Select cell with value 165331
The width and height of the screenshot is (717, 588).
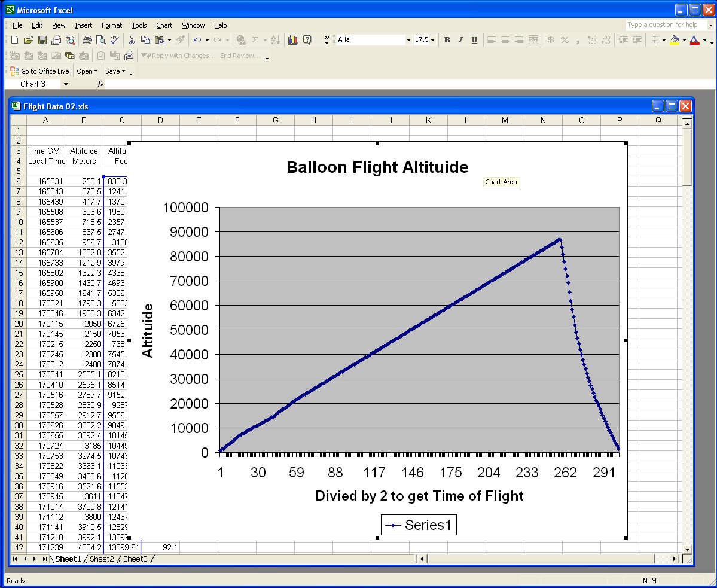point(45,181)
